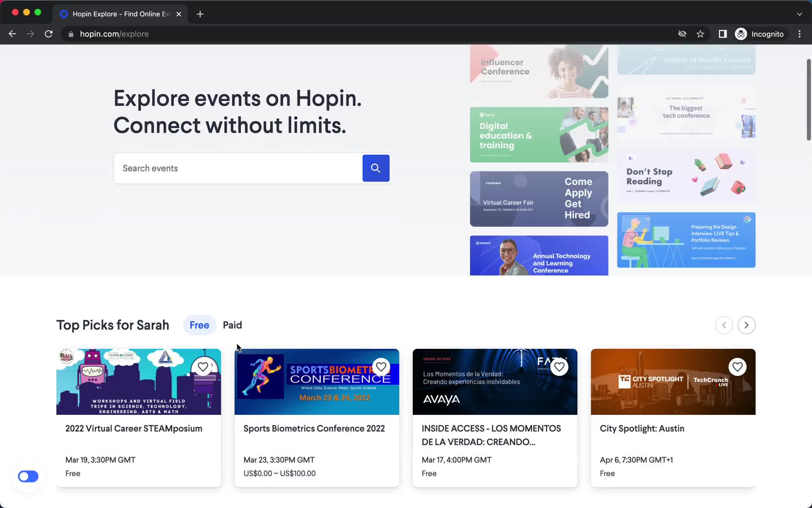This screenshot has height=508, width=812.
Task: Click the Sports Biometrics Conference cover image
Action: point(317,382)
